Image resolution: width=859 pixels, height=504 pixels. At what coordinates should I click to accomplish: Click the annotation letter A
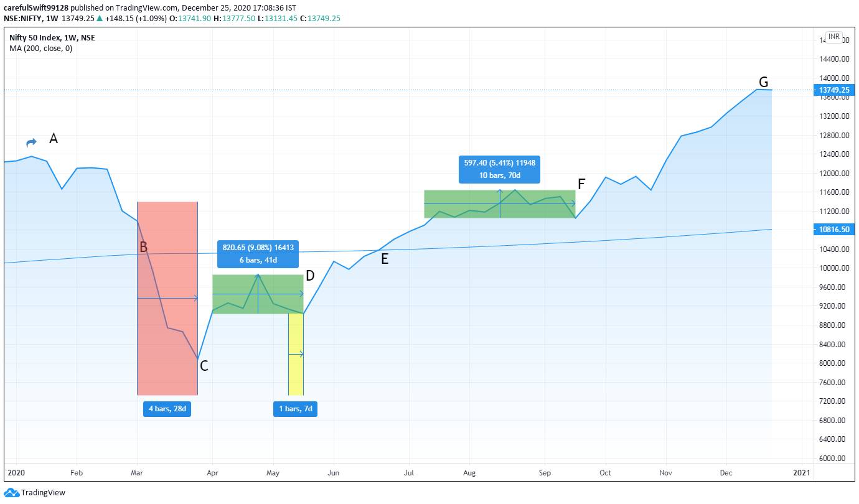click(x=54, y=139)
